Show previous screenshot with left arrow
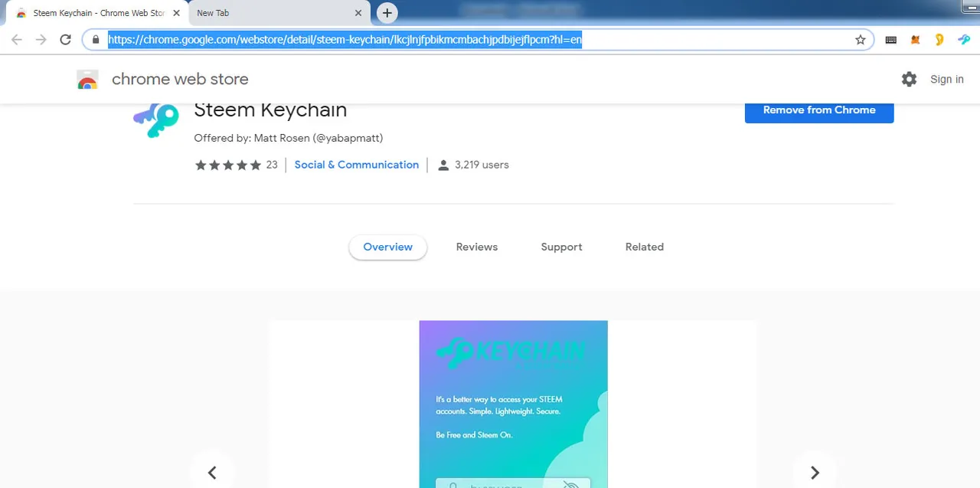The image size is (980, 488). click(212, 473)
